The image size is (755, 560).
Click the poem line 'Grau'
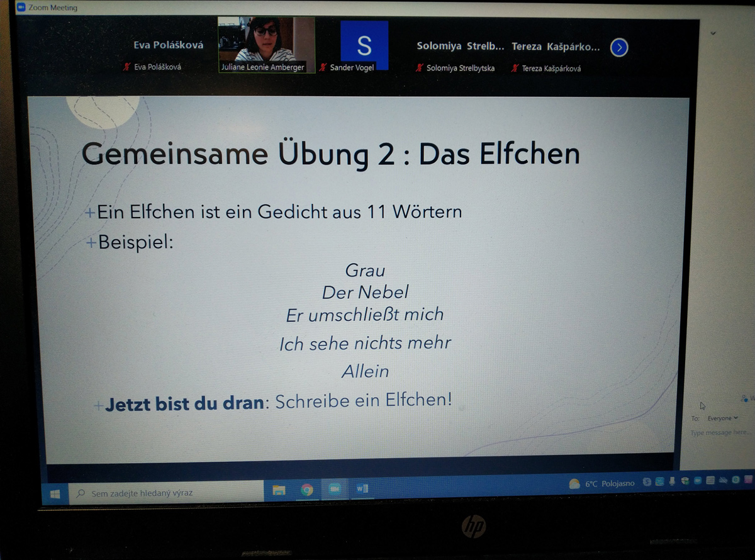[x=365, y=271]
